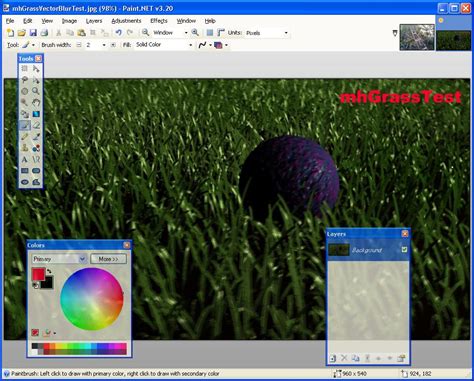
Task: Duplicate layer button in Layers panel
Action: [355, 358]
